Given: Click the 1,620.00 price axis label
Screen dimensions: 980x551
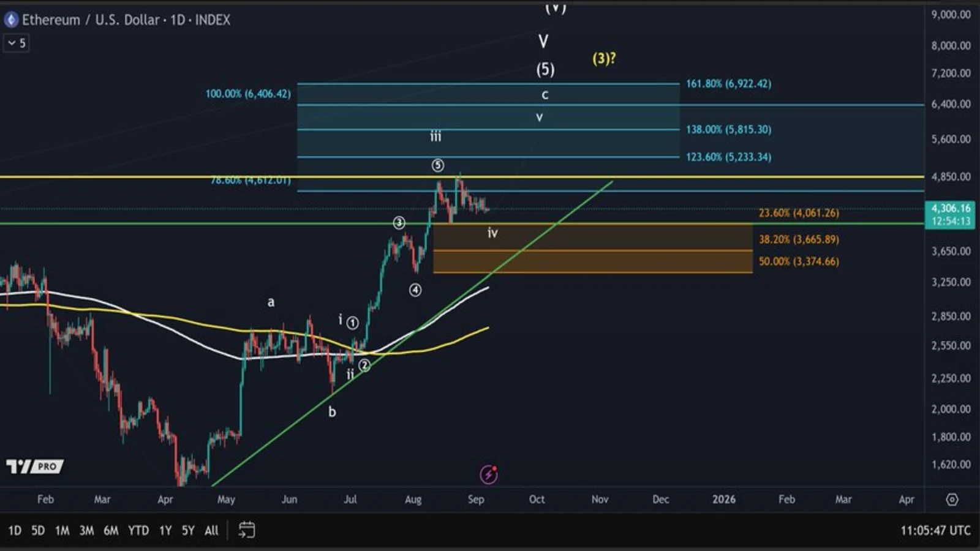Looking at the screenshot, I should click(x=951, y=464).
